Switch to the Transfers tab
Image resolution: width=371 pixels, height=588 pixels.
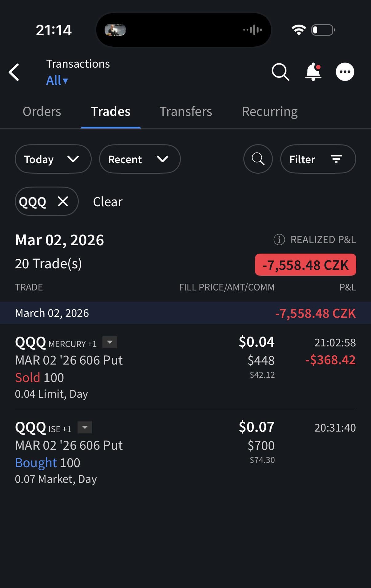pyautogui.click(x=185, y=112)
